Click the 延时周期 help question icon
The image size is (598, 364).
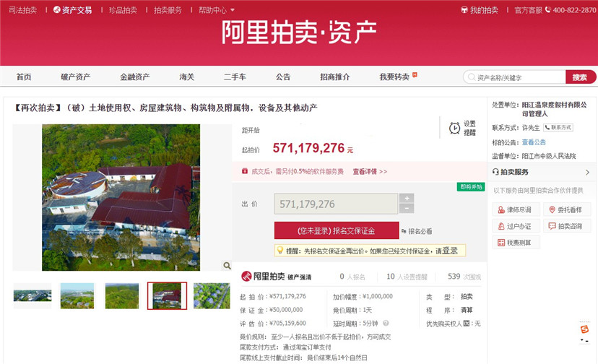click(386, 323)
